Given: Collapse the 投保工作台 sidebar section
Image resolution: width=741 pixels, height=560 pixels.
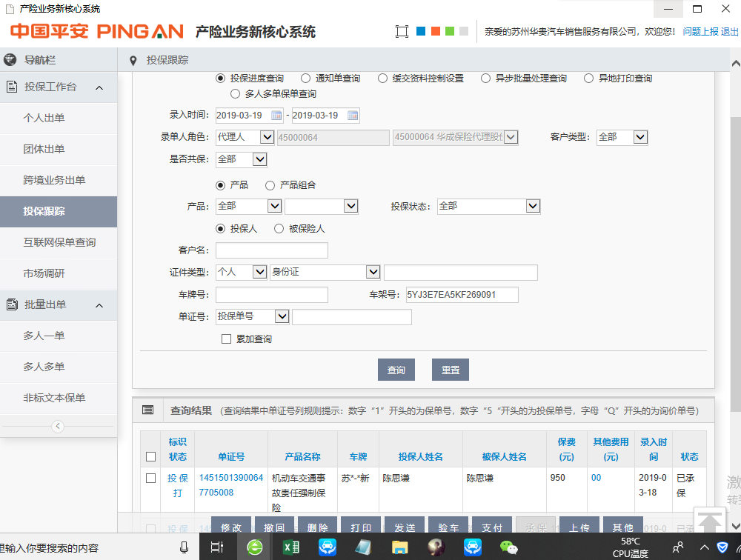Looking at the screenshot, I should point(99,87).
